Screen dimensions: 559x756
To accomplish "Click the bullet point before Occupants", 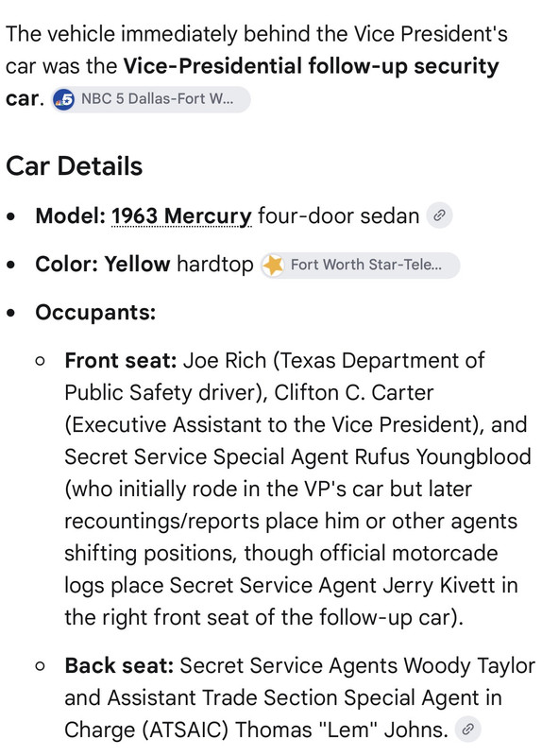I will coord(11,313).
